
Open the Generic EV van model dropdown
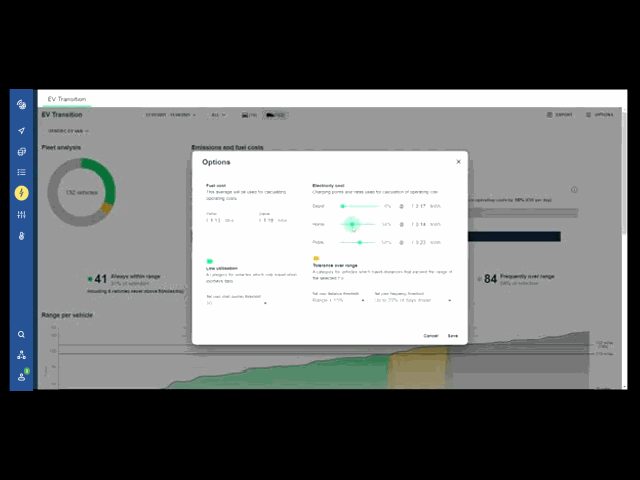pyautogui.click(x=68, y=131)
